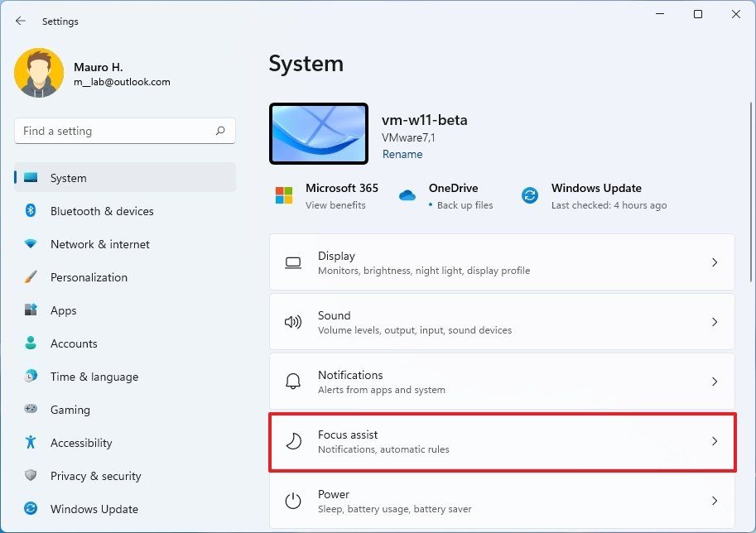Viewport: 756px width, 533px height.
Task: Click the Focus assist moon icon
Action: [293, 441]
